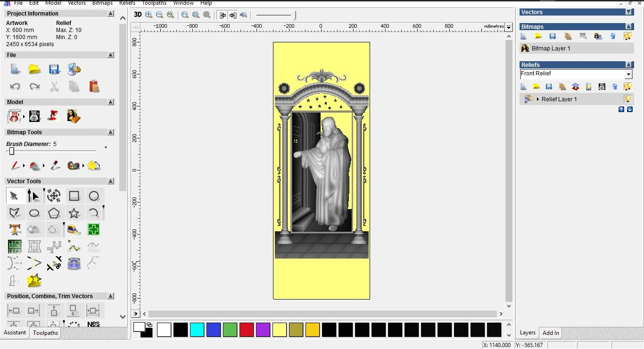Viewport: 644px width, 349px height.
Task: Delete the bitmap layer using the trash icon
Action: pyautogui.click(x=613, y=36)
